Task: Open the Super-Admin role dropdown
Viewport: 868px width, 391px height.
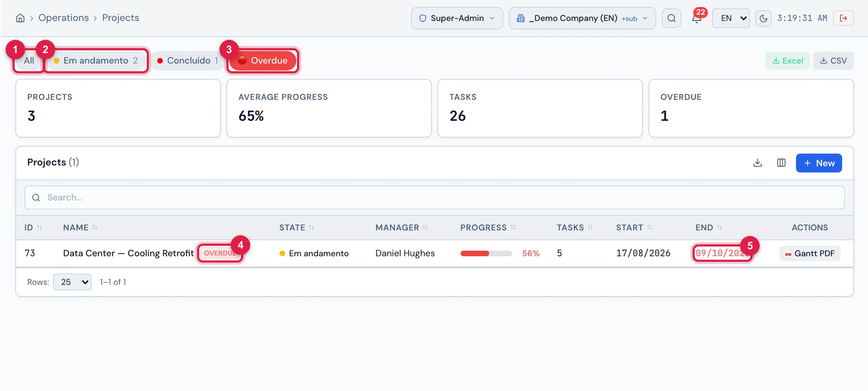Action: (457, 18)
